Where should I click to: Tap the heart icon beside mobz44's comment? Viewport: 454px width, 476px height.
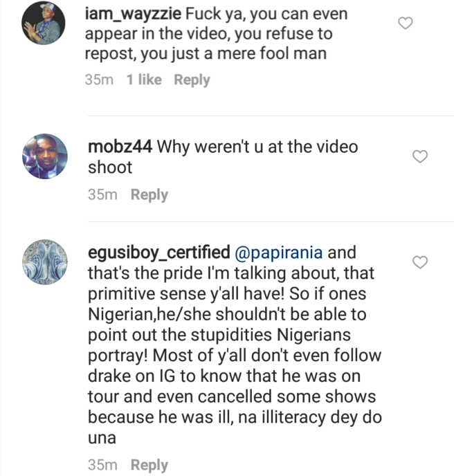tap(420, 156)
